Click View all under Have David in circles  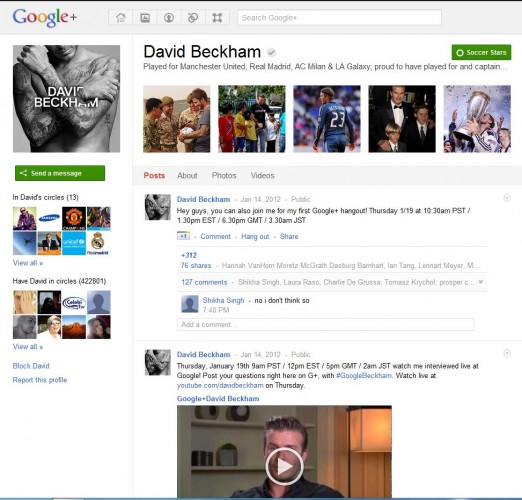point(28,347)
